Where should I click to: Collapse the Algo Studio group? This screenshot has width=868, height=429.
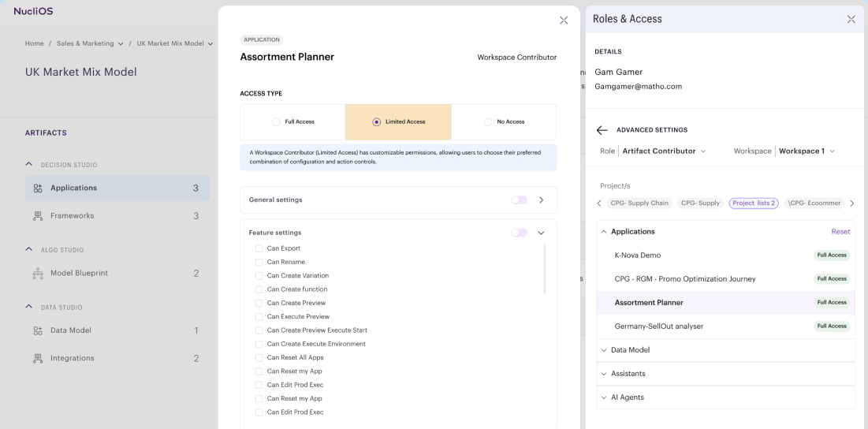tap(29, 250)
